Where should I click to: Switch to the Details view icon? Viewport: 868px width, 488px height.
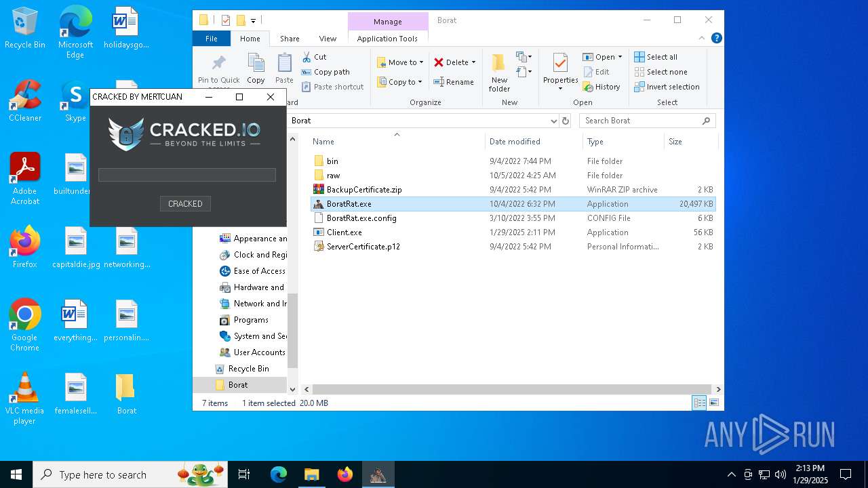pyautogui.click(x=699, y=403)
